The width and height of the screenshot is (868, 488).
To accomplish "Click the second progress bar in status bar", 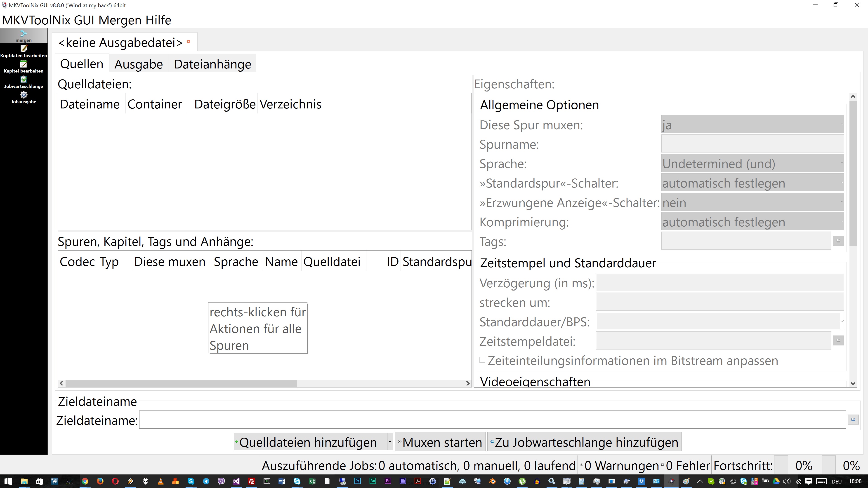I will pyautogui.click(x=829, y=465).
